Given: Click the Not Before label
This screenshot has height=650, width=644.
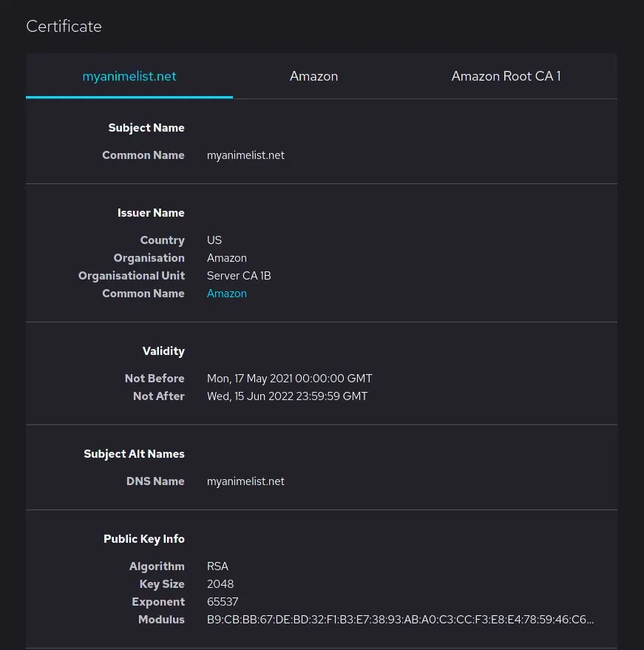Looking at the screenshot, I should point(155,379).
